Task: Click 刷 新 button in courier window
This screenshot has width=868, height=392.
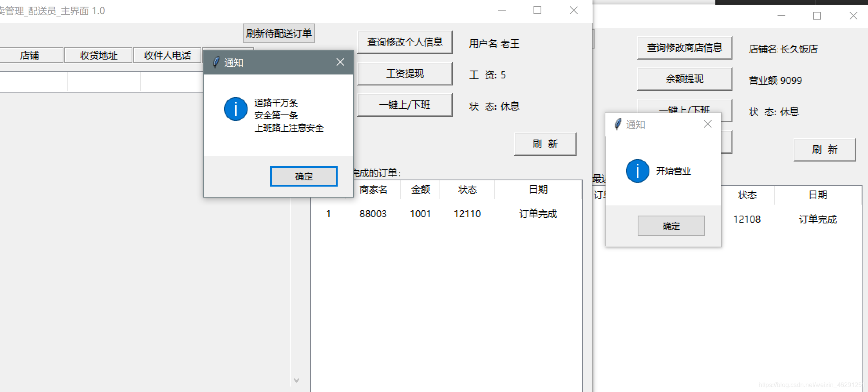Action: [x=545, y=144]
